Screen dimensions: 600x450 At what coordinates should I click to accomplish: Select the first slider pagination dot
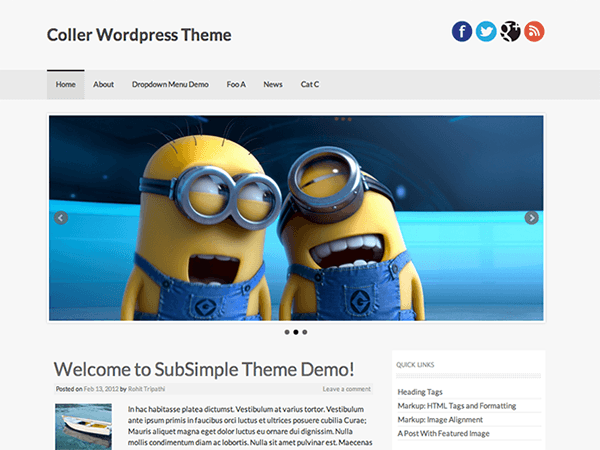pos(287,332)
